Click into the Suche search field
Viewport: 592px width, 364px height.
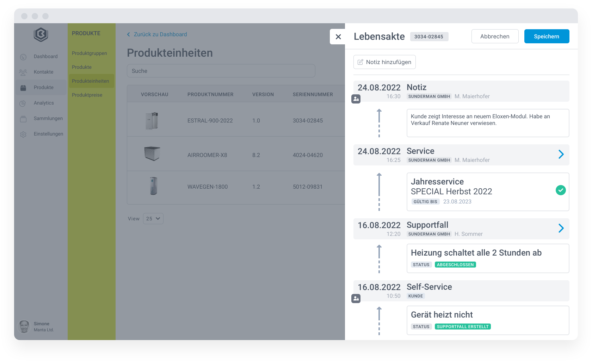point(221,71)
